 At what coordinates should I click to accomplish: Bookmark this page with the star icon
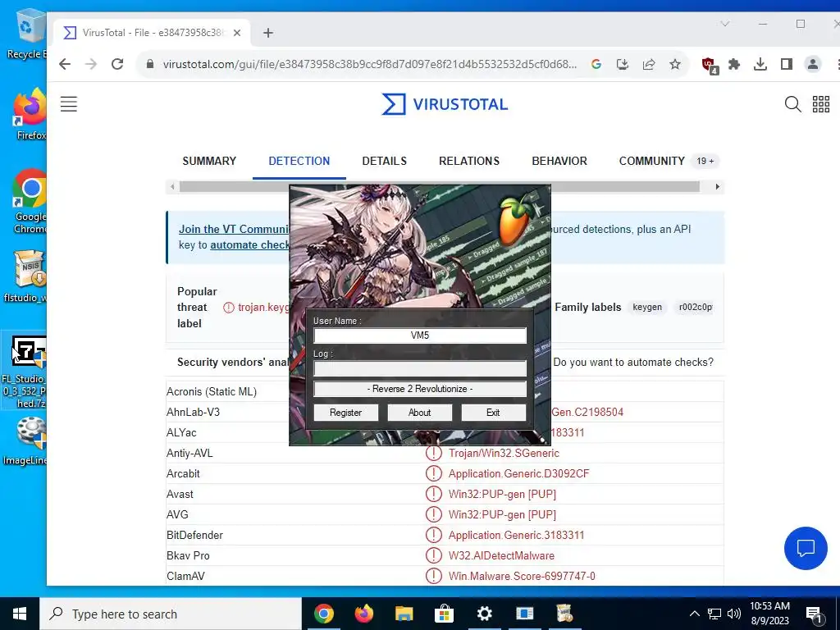tap(675, 64)
